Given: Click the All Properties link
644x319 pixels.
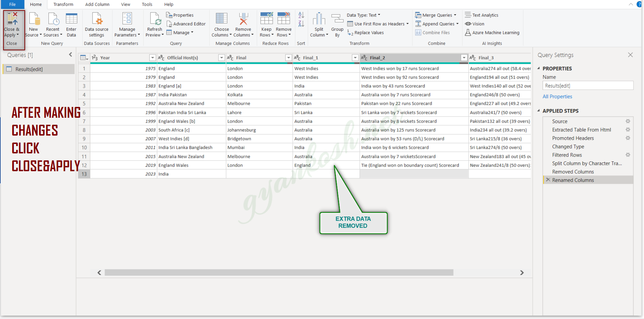Looking at the screenshot, I should click(557, 96).
